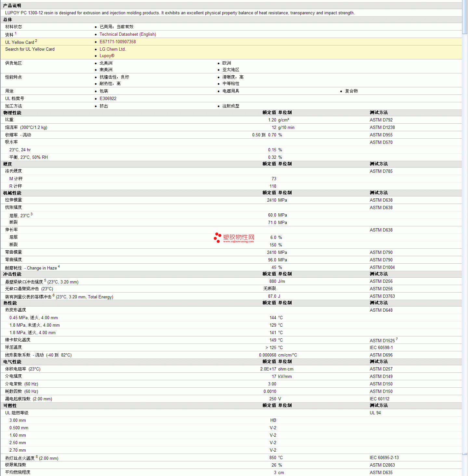Select the Izod impact value 880
Image resolution: width=468 pixels, height=476 pixels.
click(x=273, y=281)
